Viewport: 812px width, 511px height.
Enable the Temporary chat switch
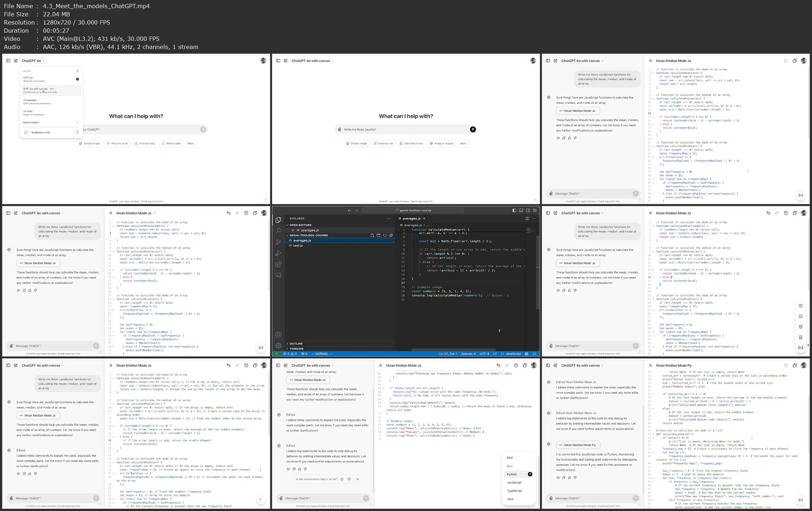point(76,132)
